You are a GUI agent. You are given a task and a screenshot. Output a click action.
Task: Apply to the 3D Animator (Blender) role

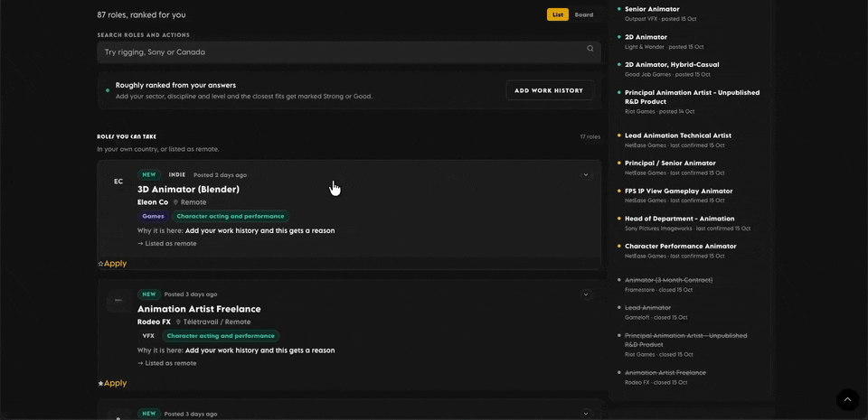(x=115, y=264)
